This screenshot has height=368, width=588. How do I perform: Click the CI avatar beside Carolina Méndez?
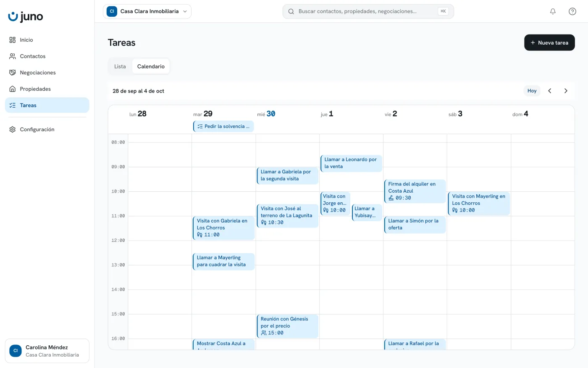(16, 351)
